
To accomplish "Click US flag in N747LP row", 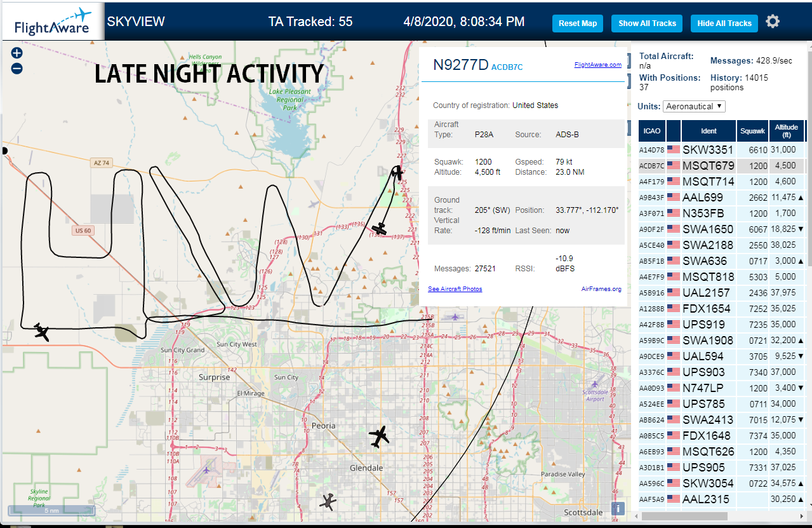I will point(674,388).
